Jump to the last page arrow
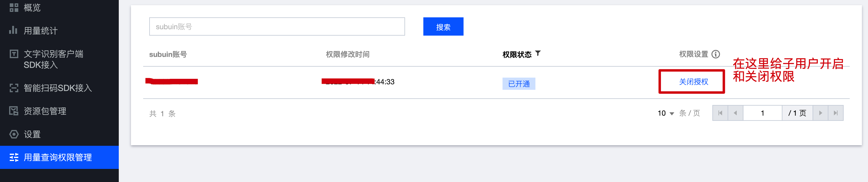The image size is (868, 182). 836,113
